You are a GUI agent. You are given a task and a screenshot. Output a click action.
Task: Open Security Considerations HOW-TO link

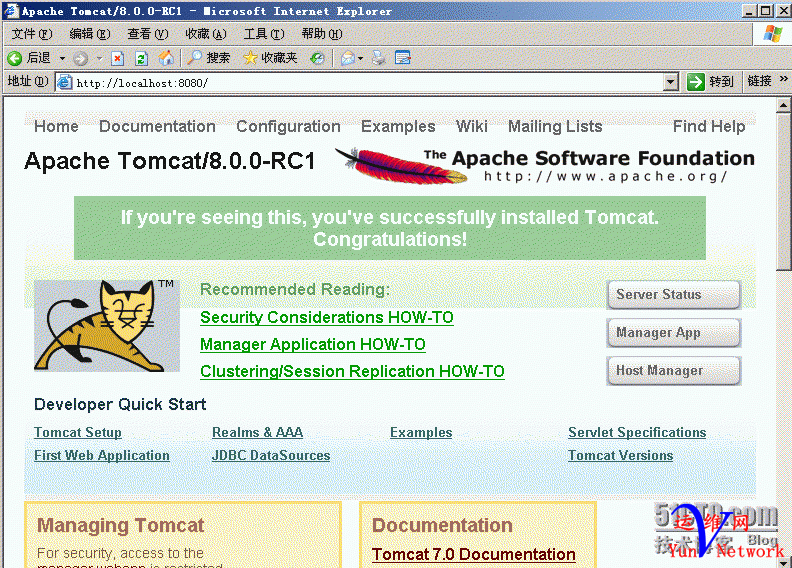pos(327,318)
